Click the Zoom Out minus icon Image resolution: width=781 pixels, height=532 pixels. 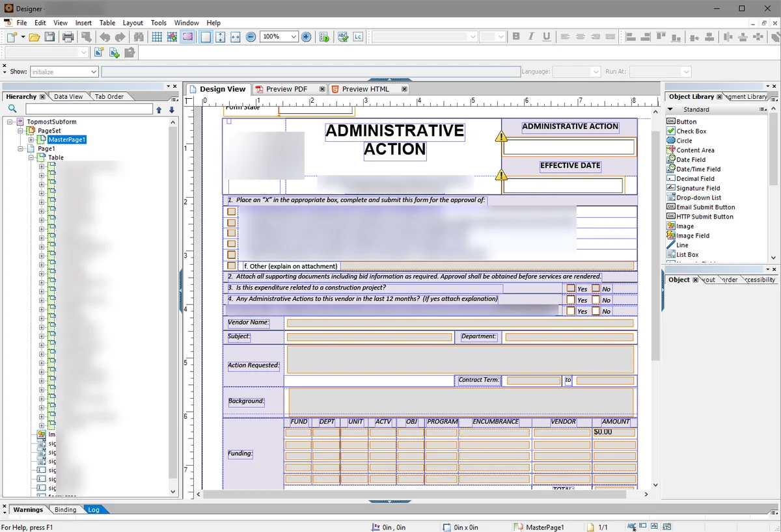pyautogui.click(x=251, y=37)
